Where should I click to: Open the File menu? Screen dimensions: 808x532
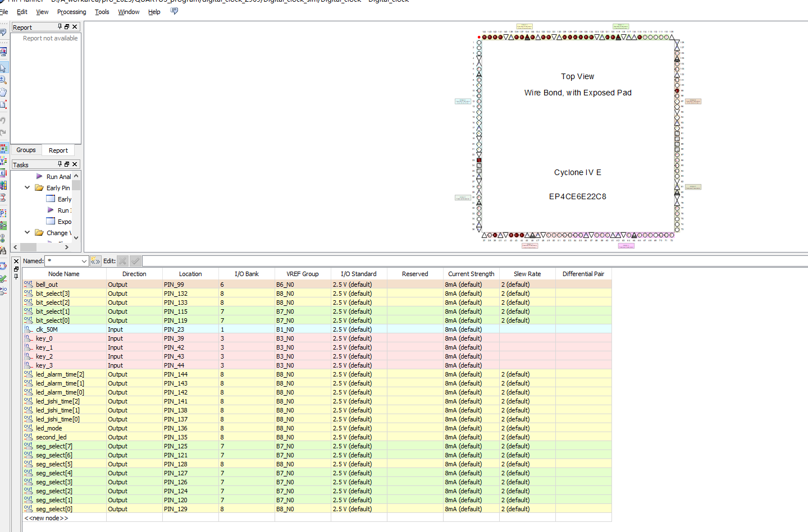coord(4,12)
